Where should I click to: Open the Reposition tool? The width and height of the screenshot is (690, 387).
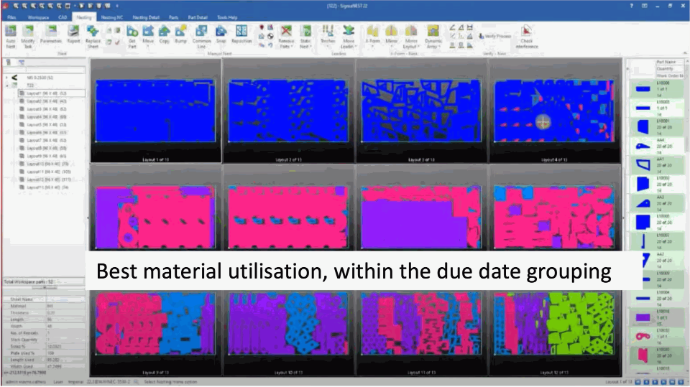point(241,35)
